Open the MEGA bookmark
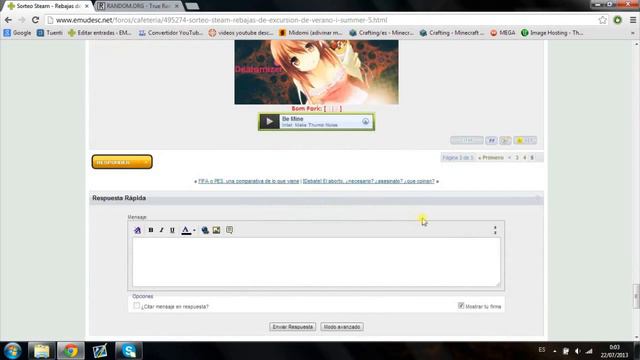640x360 pixels. [502, 33]
